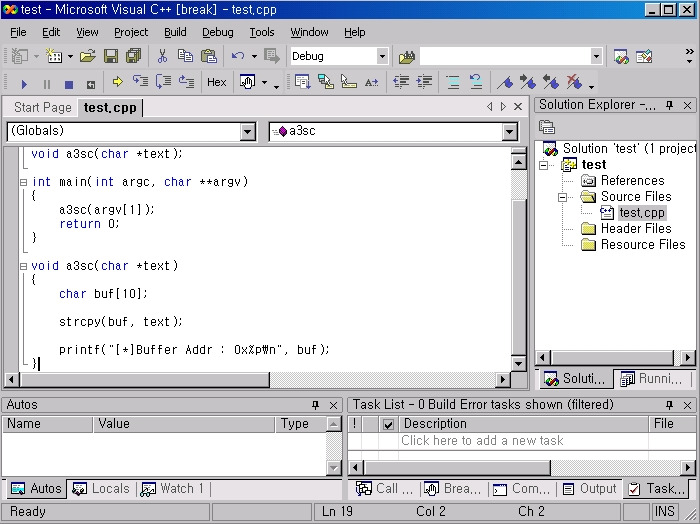
Task: Switch to the Locals tab
Action: pos(101,489)
